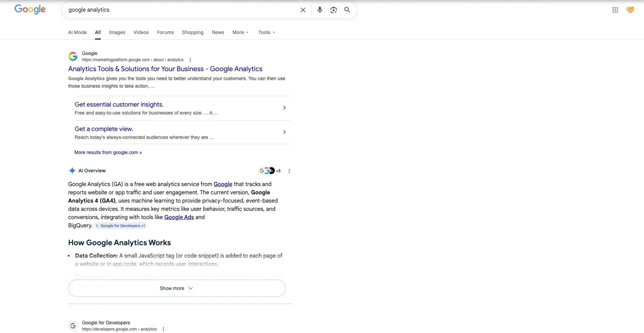The image size is (644, 333).
Task: Open 'Get a complete view.' sitelink
Action: tap(104, 129)
